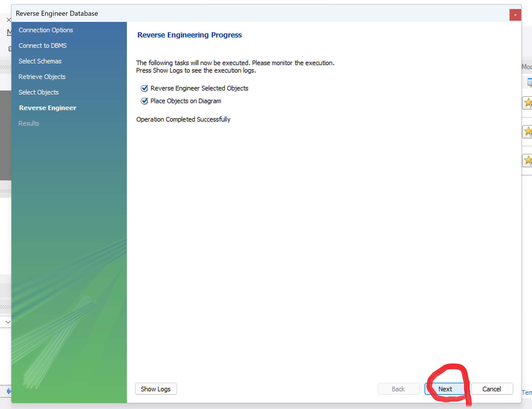Jump to the Select Objects step
This screenshot has height=409, width=532.
coord(38,92)
